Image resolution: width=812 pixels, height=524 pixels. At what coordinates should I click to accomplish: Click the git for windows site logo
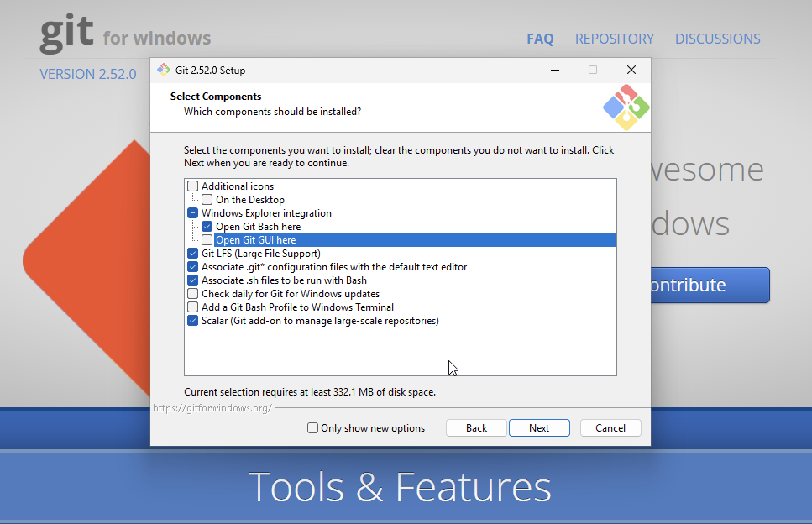point(125,34)
